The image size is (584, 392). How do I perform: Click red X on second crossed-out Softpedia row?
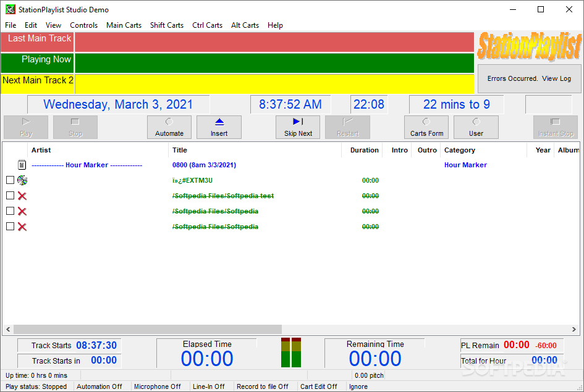tap(22, 211)
